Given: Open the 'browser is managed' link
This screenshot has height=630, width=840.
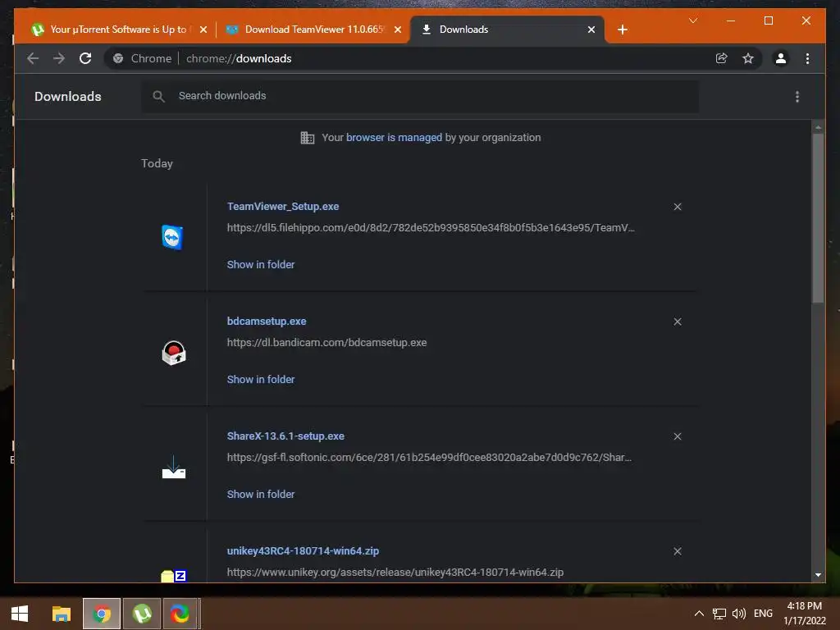Looking at the screenshot, I should 395,138.
